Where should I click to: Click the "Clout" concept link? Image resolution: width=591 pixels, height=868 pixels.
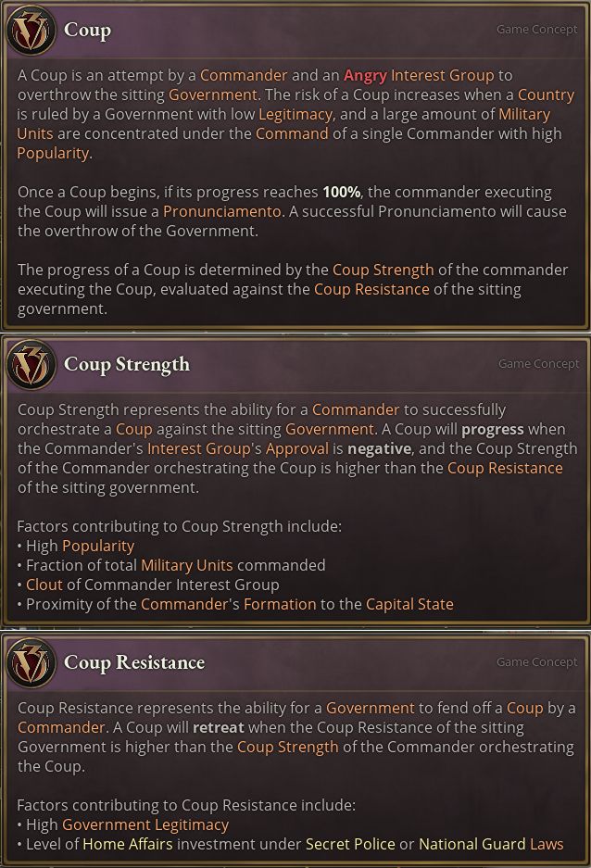pos(44,585)
